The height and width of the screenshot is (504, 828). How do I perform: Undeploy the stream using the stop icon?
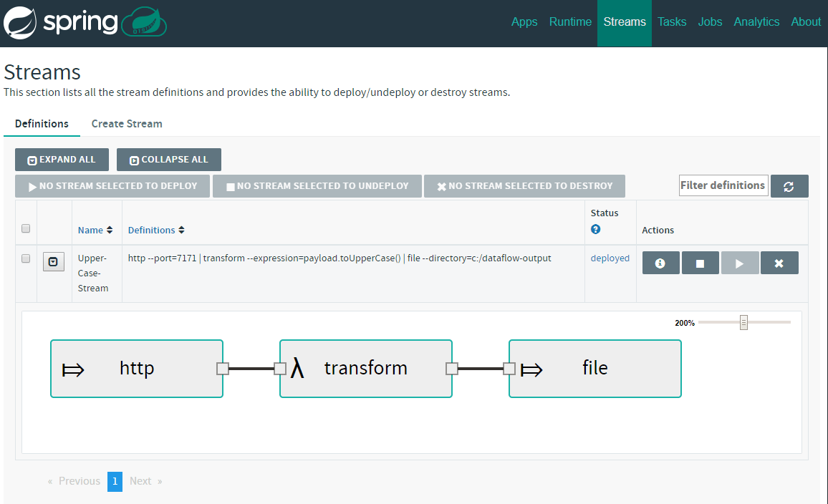pyautogui.click(x=700, y=262)
